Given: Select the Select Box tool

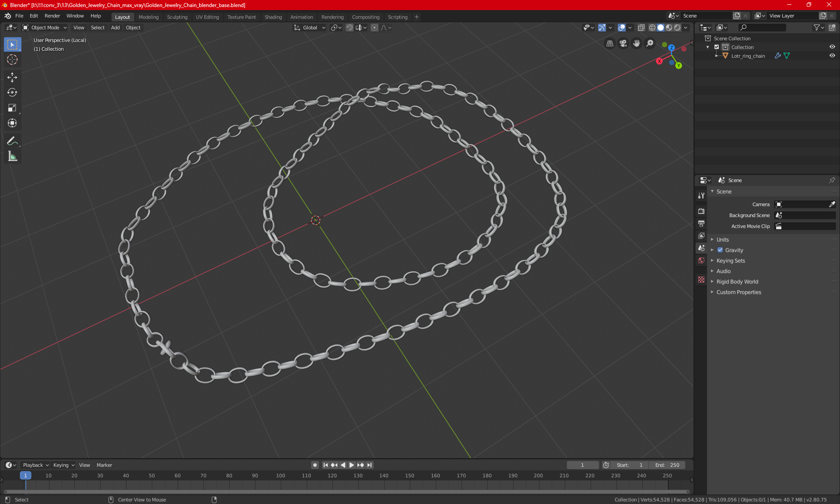Looking at the screenshot, I should point(12,45).
